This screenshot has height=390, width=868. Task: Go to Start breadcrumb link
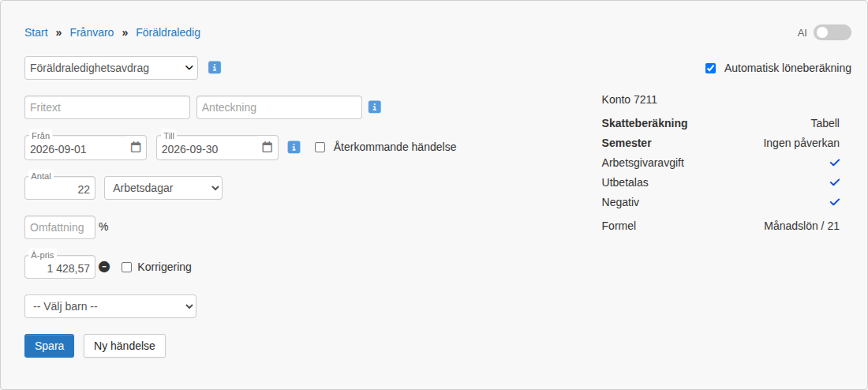tap(36, 32)
